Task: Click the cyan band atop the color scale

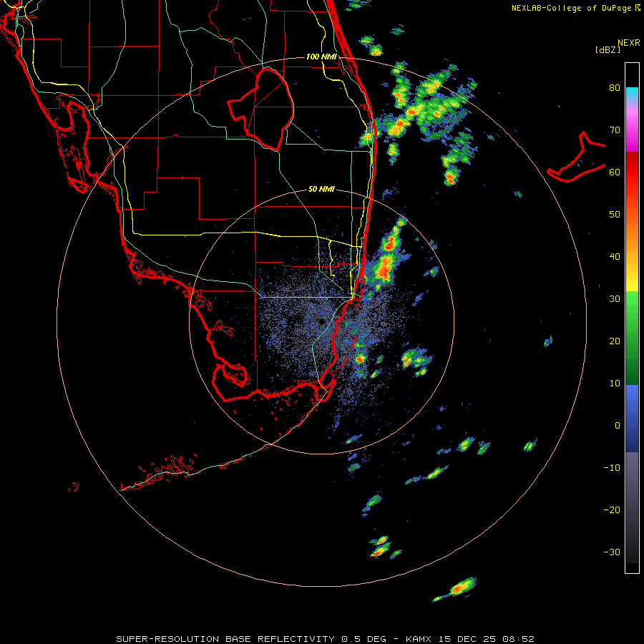Action: 632,93
